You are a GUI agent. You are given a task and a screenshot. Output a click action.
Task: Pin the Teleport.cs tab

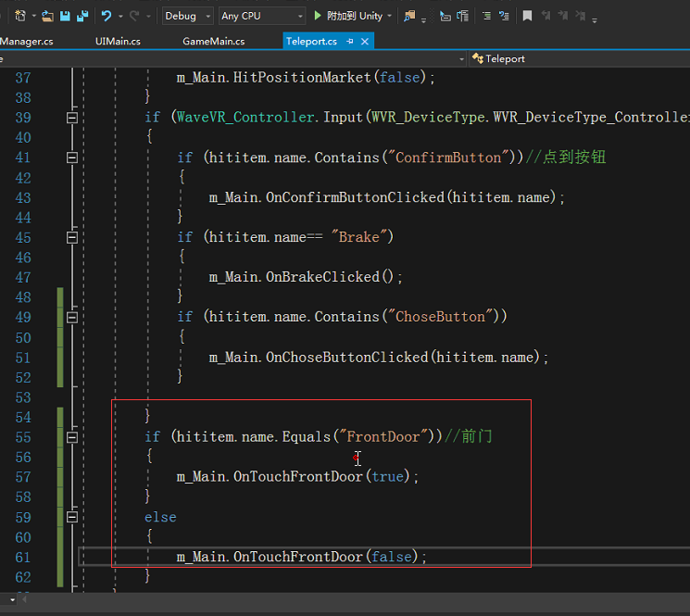click(350, 42)
